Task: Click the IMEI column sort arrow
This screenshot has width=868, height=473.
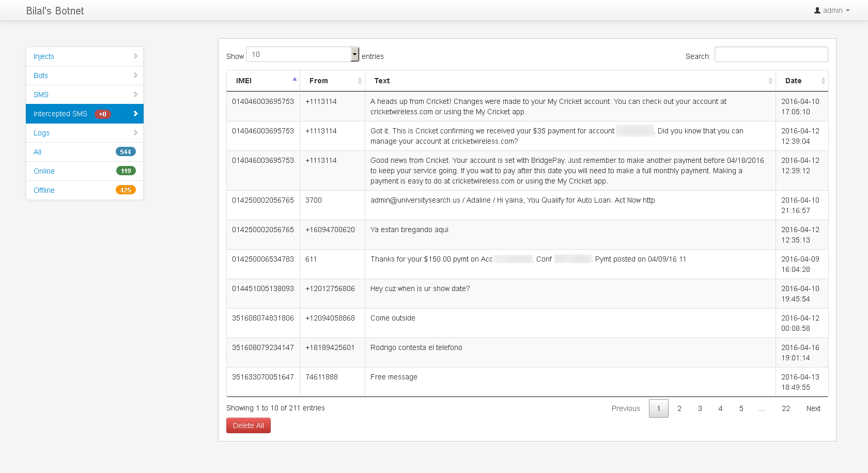Action: click(x=295, y=80)
